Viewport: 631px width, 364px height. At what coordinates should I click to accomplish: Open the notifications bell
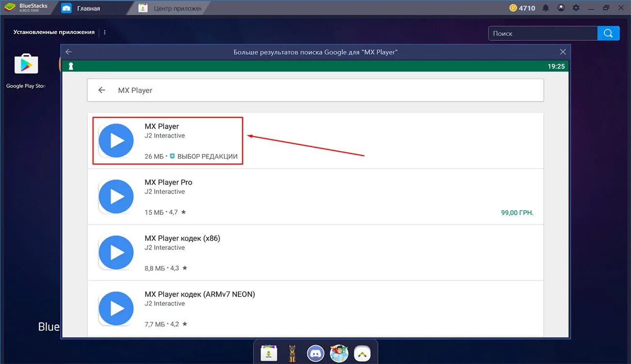pos(546,8)
